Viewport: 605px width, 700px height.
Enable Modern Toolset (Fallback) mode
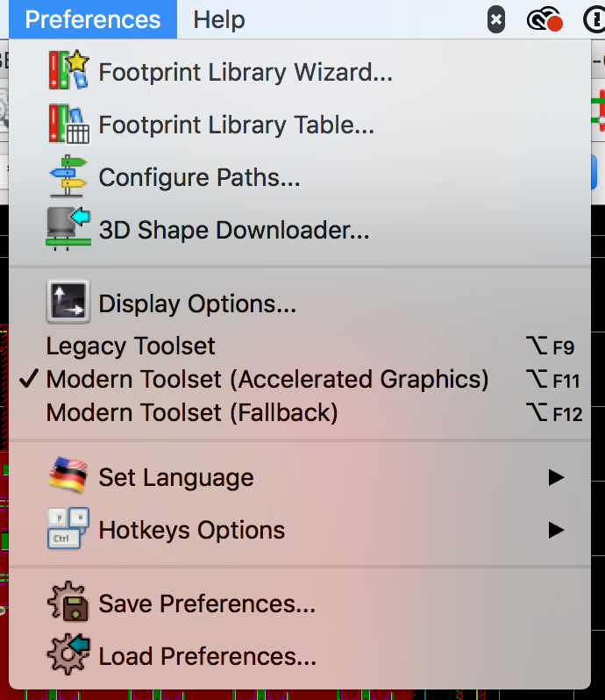tap(191, 412)
